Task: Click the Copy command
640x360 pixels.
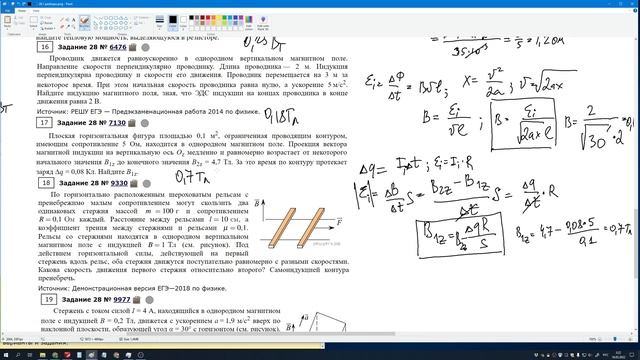Action: tap(19, 23)
